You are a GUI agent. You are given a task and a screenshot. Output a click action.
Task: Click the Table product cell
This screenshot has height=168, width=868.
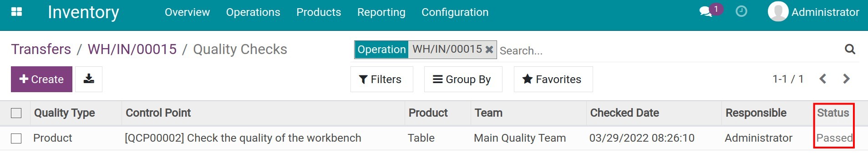click(421, 138)
